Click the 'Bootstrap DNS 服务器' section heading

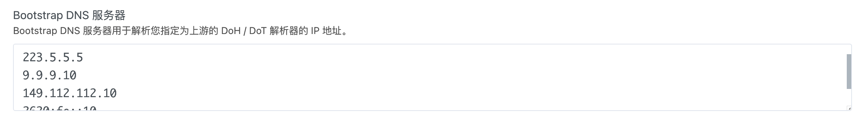click(69, 15)
